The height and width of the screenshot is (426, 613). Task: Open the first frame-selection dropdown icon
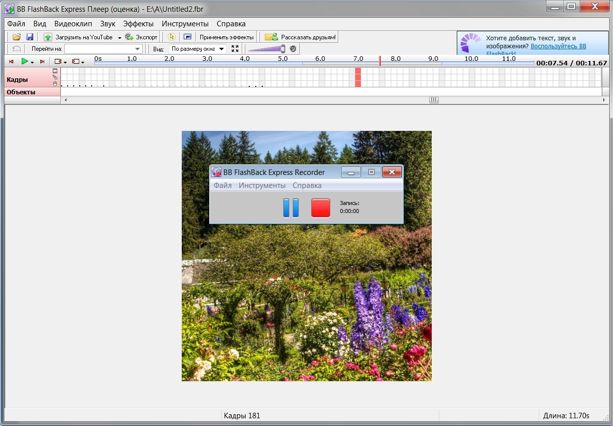(x=60, y=61)
